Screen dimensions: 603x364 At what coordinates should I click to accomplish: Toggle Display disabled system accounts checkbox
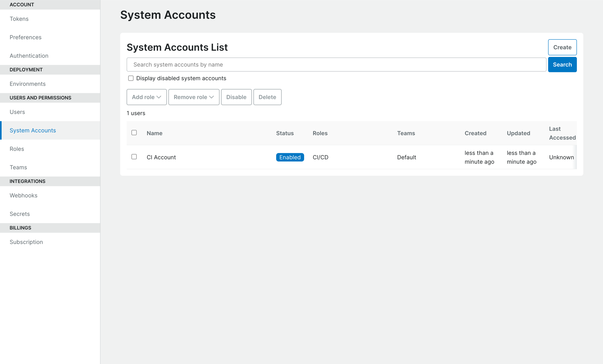coord(131,78)
